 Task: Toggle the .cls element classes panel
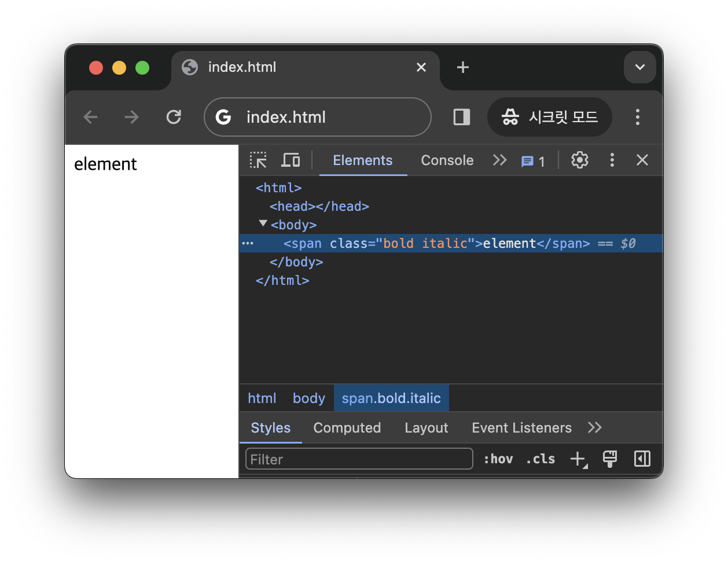(541, 459)
